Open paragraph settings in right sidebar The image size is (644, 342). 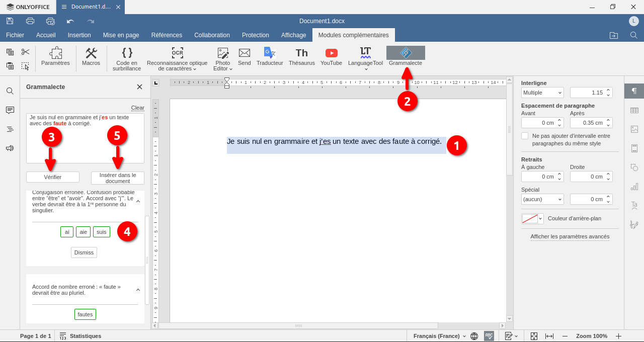coord(634,91)
